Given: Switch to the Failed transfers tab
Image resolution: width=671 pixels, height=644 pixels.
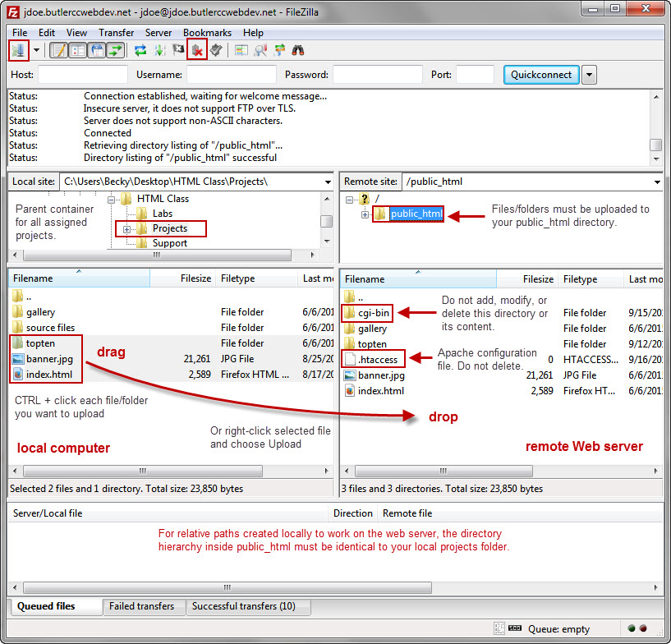Looking at the screenshot, I should 144,607.
